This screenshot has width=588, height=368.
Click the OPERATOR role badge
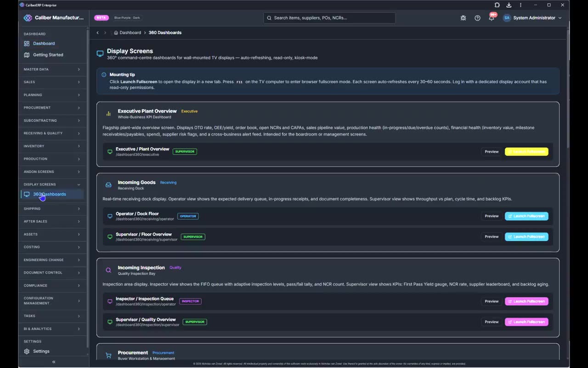(188, 216)
